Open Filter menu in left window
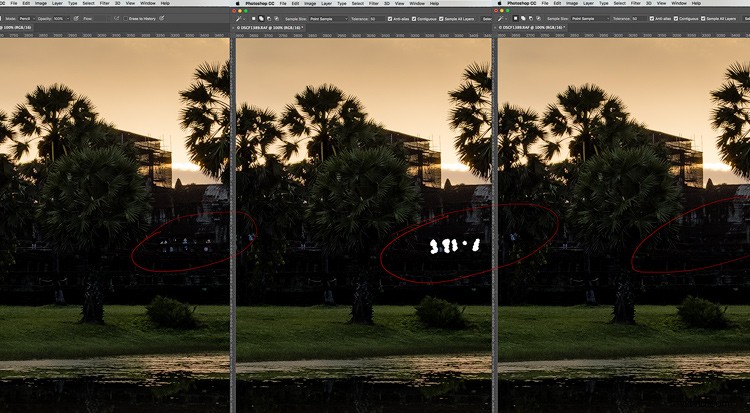Image resolution: width=750 pixels, height=413 pixels. tap(105, 3)
